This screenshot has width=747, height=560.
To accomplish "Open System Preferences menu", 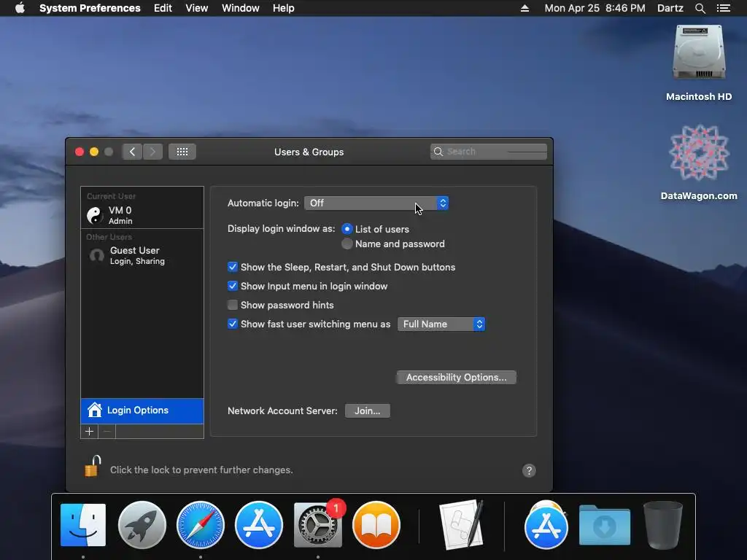I will tap(90, 8).
